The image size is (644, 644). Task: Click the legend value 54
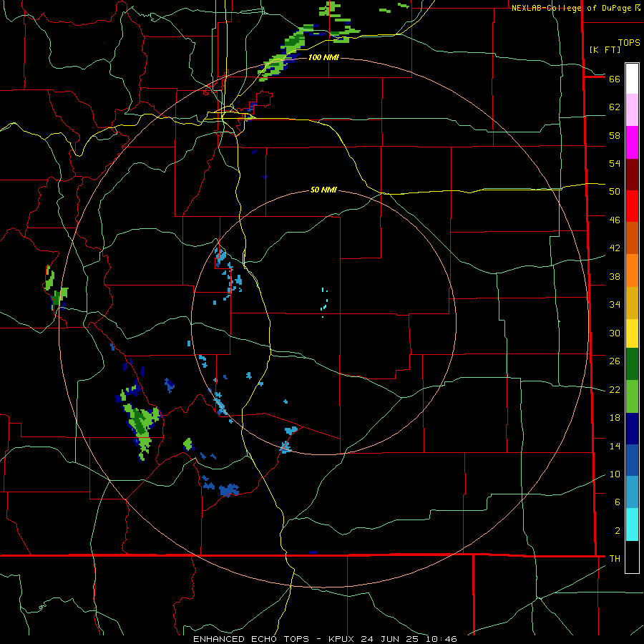(x=615, y=163)
